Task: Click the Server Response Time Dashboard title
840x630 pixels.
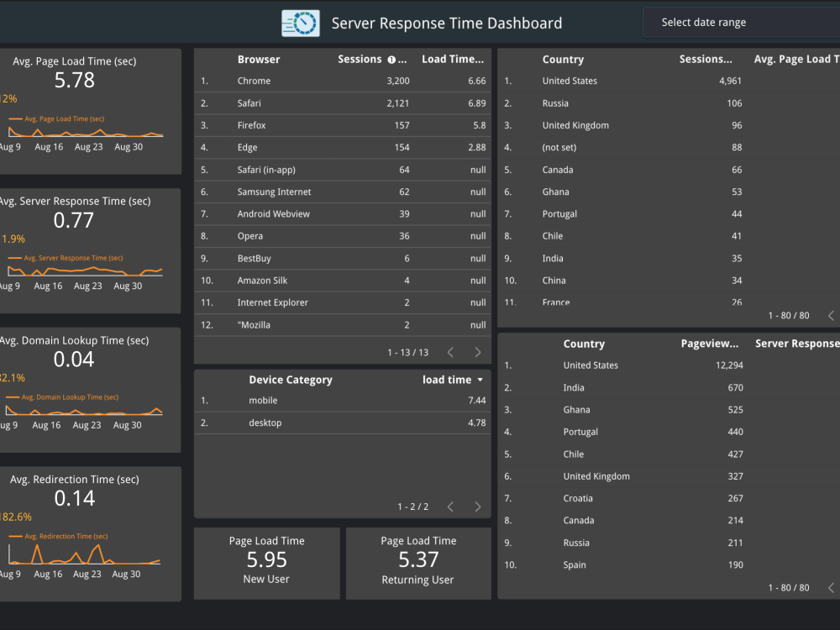Action: (x=447, y=24)
